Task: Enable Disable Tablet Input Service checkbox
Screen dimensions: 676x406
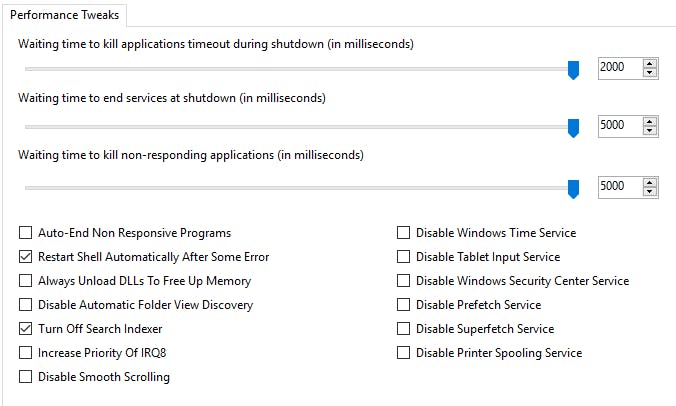Action: (x=404, y=257)
